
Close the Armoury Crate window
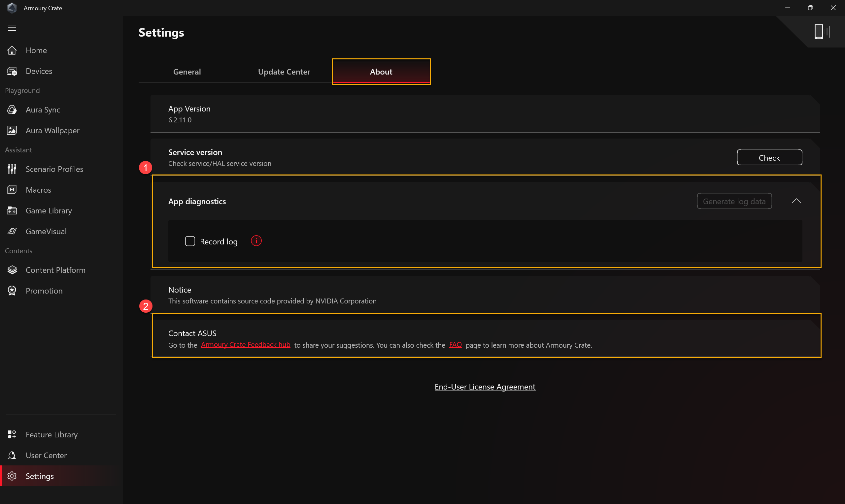[833, 8]
